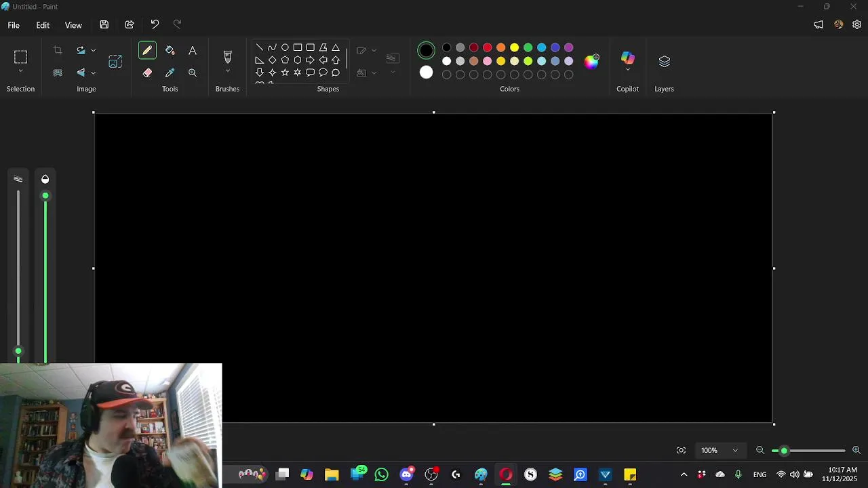Choose the Right triangle shape

260,60
